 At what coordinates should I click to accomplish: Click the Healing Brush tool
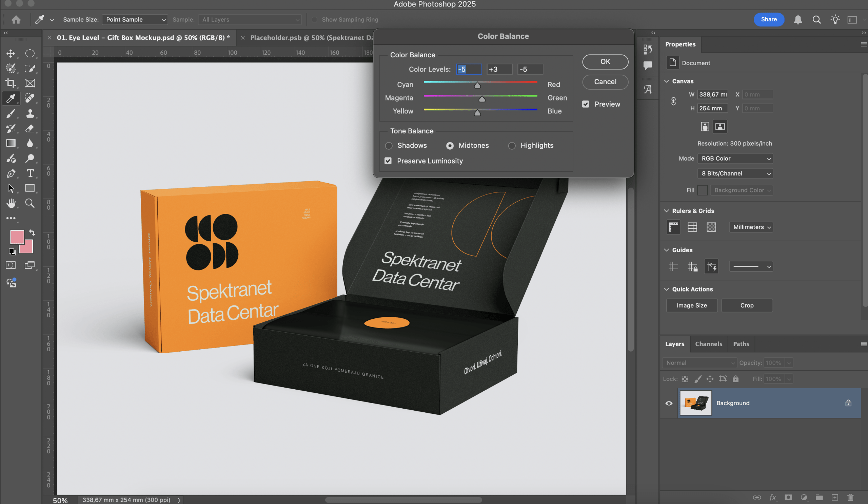pyautogui.click(x=30, y=98)
